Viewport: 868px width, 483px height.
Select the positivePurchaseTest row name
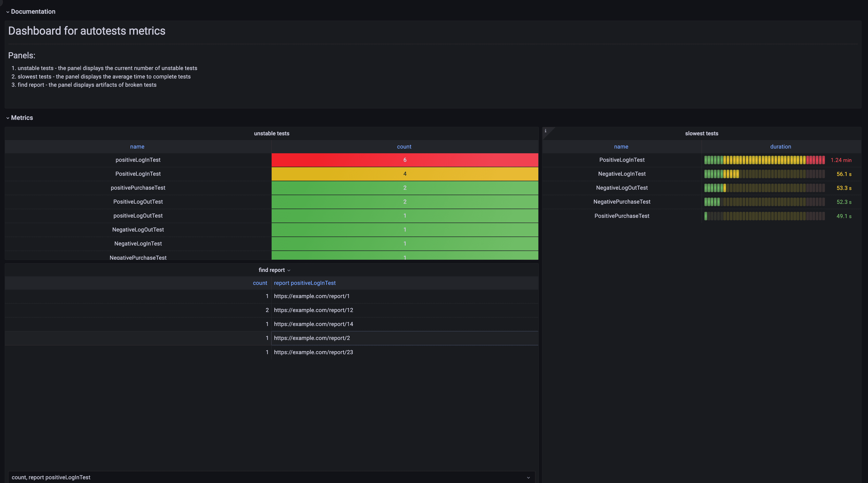138,188
